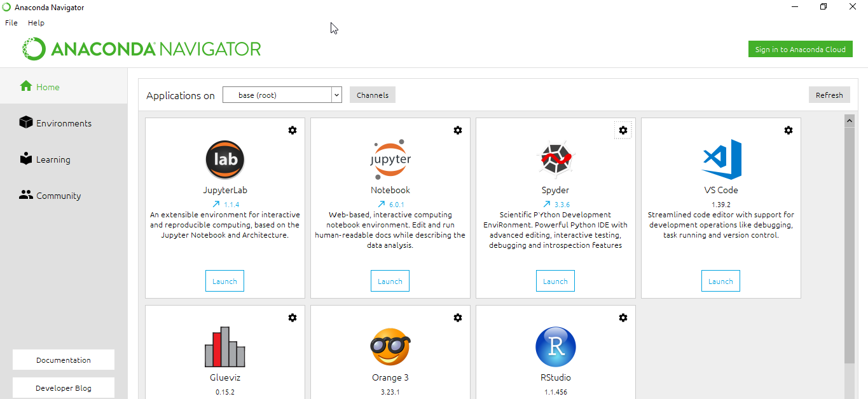Open the File menu

point(11,23)
